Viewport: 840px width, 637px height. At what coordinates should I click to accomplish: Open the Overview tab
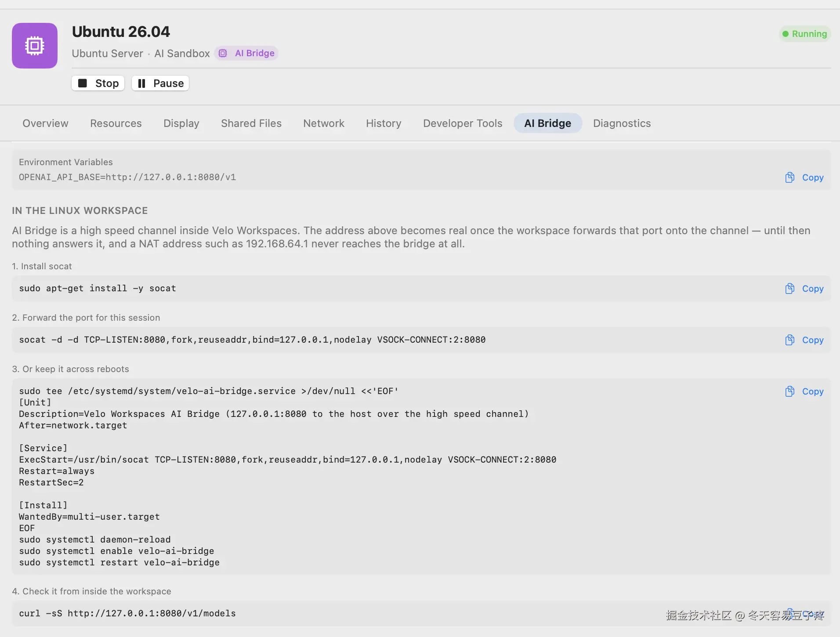46,123
